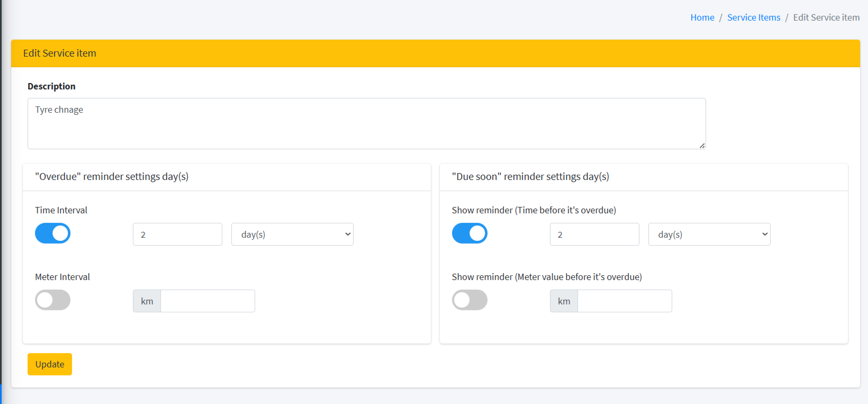Disable the Overdue Time Interval toggle
The height and width of the screenshot is (404, 868).
(x=53, y=234)
